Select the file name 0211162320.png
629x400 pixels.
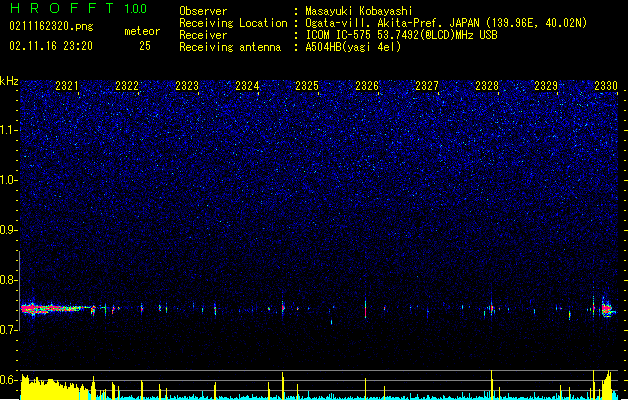coord(51,26)
